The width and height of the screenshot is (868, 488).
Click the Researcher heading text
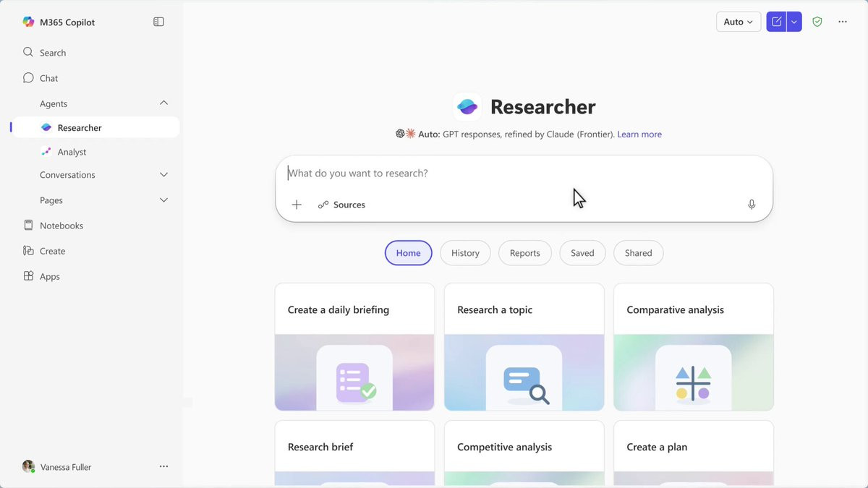(543, 107)
